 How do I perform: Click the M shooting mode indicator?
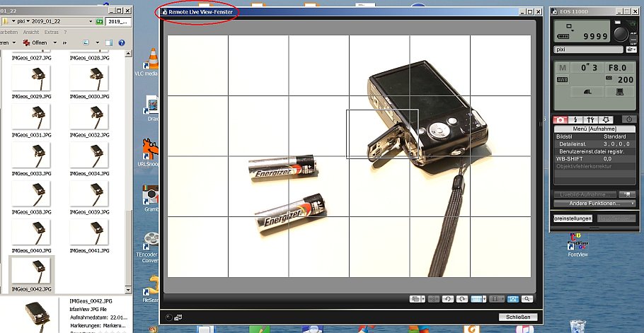563,68
